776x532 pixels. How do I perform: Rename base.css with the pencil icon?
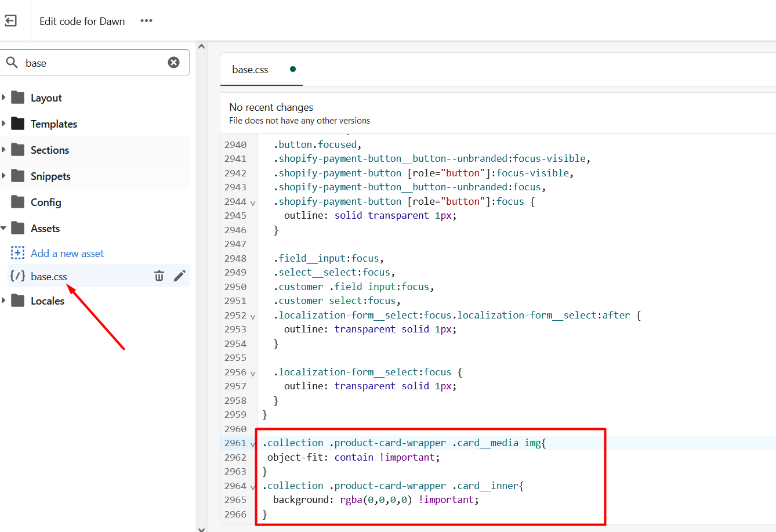coord(180,276)
